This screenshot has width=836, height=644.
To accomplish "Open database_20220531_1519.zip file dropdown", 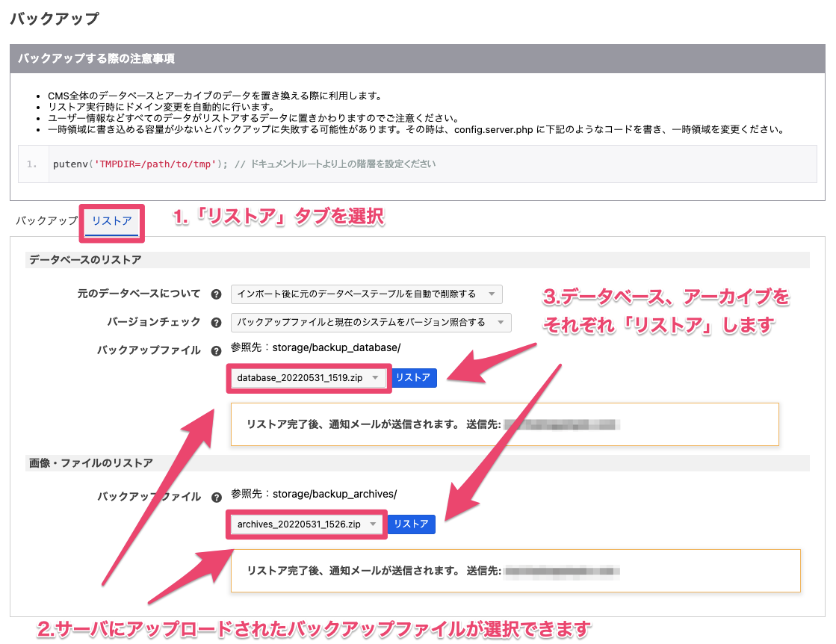I will point(308,378).
